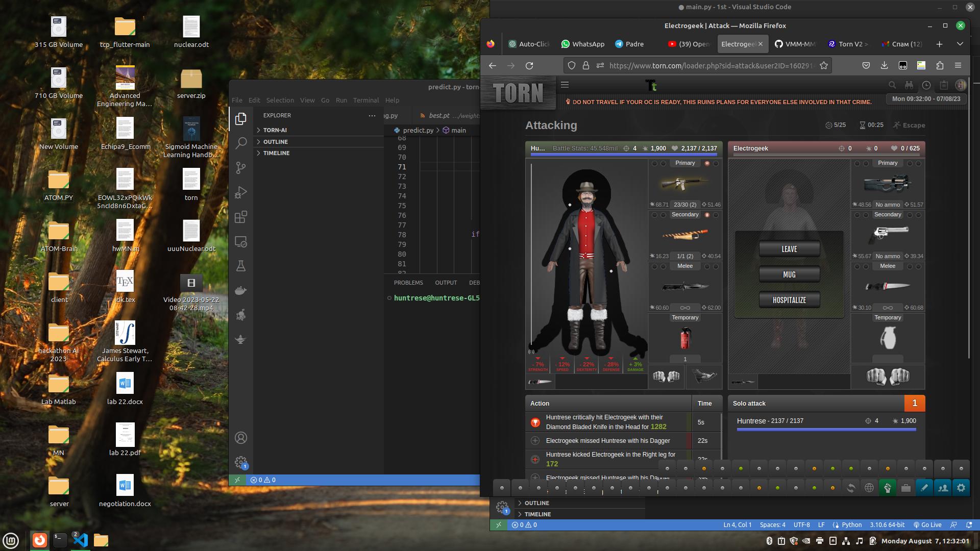Screen dimensions: 980x551
Task: Open Explorer more actions ellipsis menu
Action: (372, 116)
